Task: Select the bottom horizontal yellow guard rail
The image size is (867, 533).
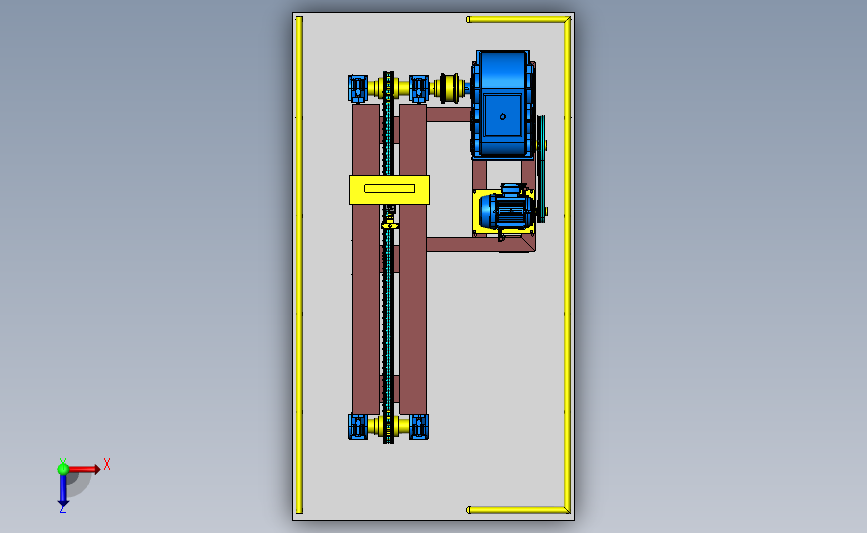Action: pos(517,510)
